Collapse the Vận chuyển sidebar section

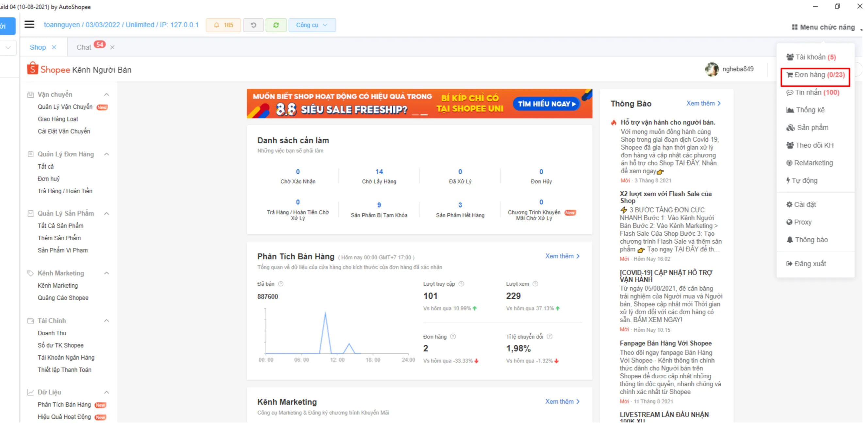pyautogui.click(x=106, y=94)
